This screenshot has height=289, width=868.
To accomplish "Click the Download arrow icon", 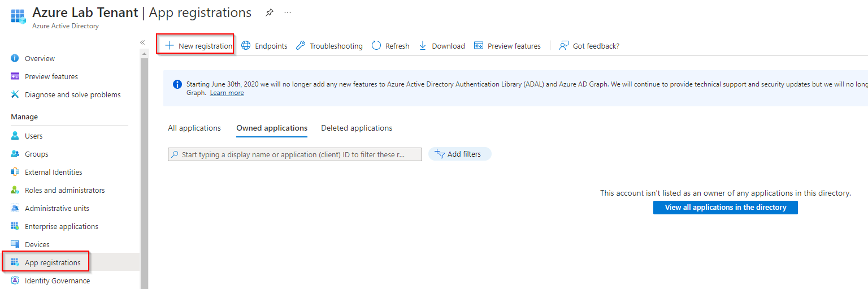I will point(423,46).
